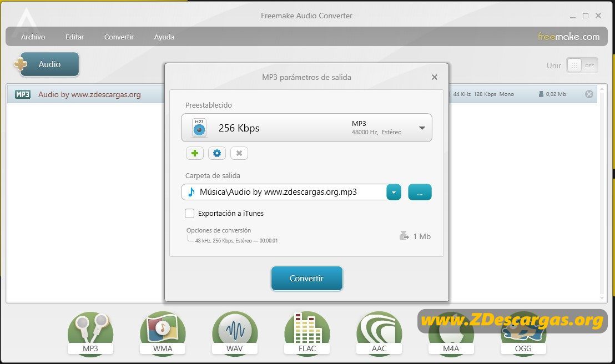The height and width of the screenshot is (364, 615).
Task: Maximize the Freemake window
Action: pyautogui.click(x=586, y=16)
